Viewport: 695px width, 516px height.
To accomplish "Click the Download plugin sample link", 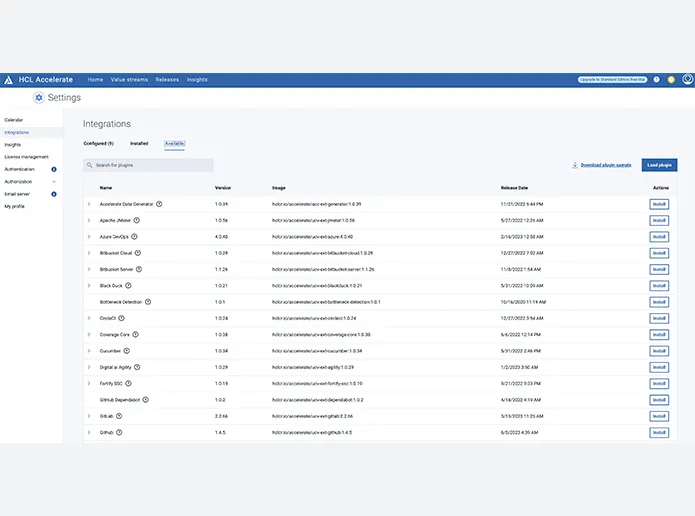I will pos(602,165).
